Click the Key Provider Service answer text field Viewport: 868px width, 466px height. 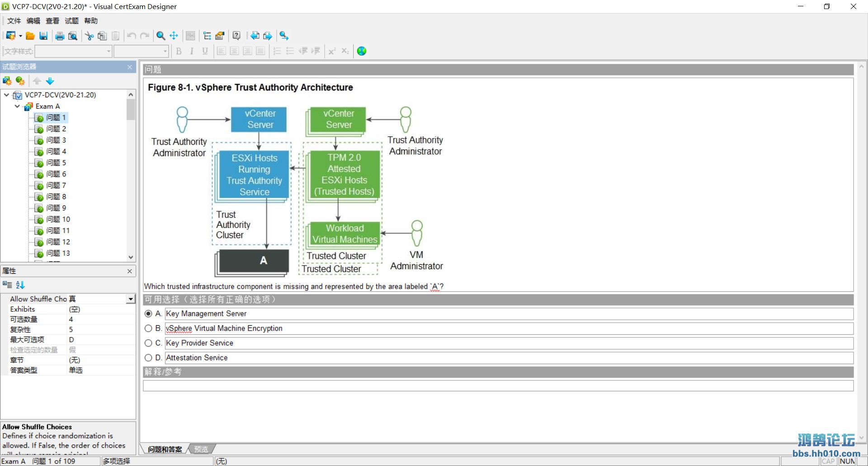[x=509, y=343]
